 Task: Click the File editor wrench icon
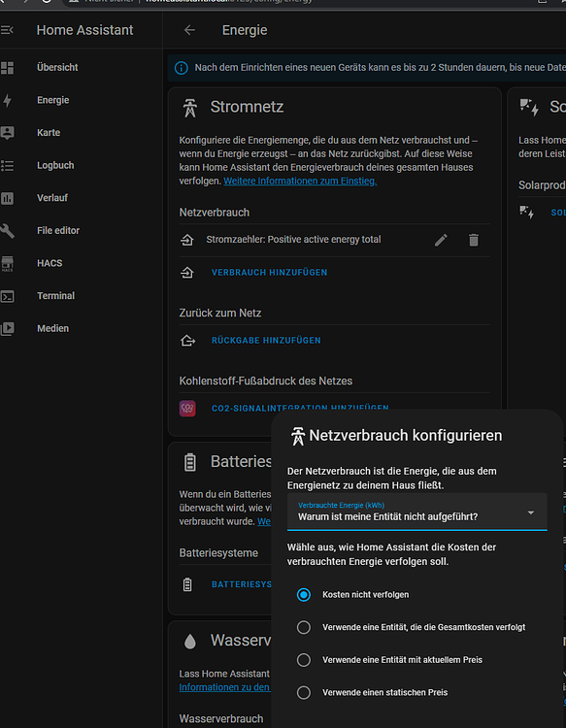tap(7, 231)
